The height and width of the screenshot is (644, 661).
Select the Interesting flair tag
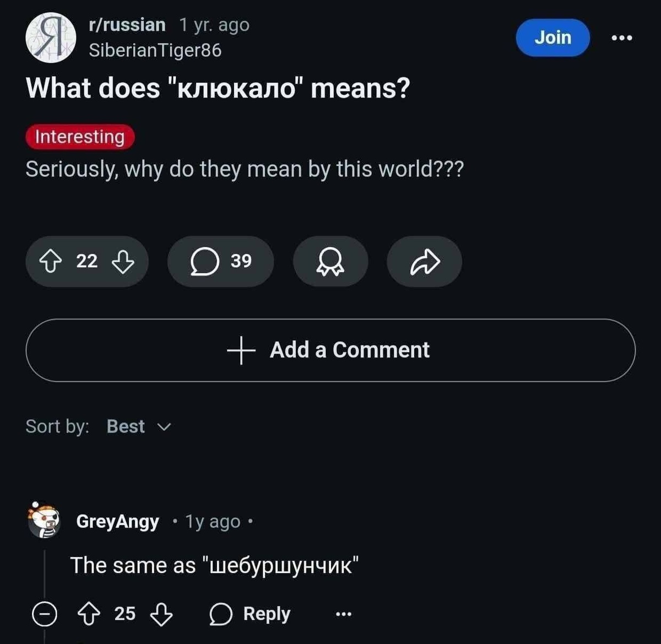click(80, 137)
